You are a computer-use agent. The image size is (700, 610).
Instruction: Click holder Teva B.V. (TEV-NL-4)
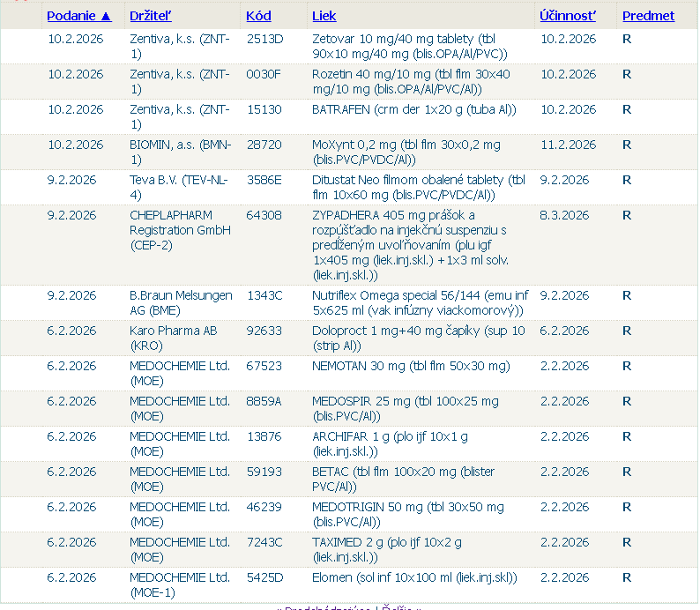tap(179, 188)
